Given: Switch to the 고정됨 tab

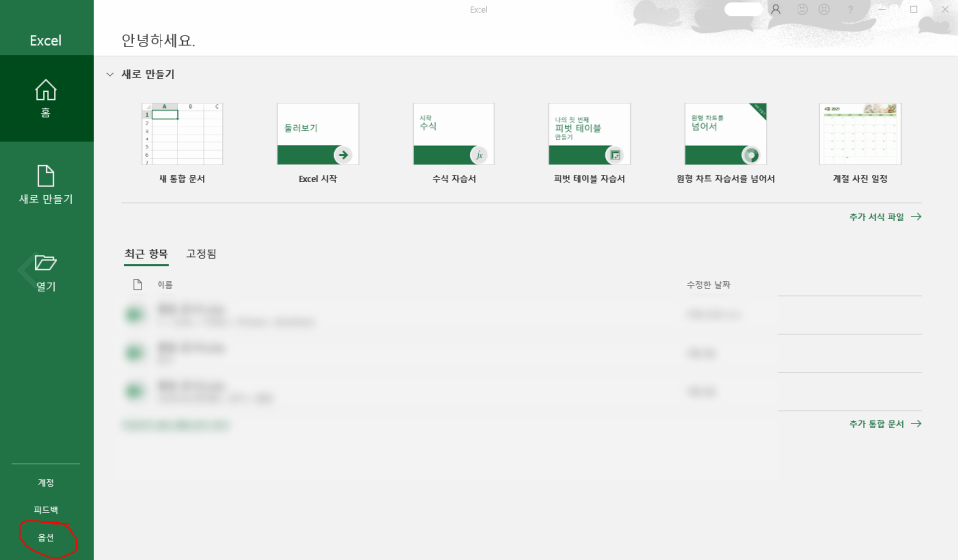Looking at the screenshot, I should 201,254.
